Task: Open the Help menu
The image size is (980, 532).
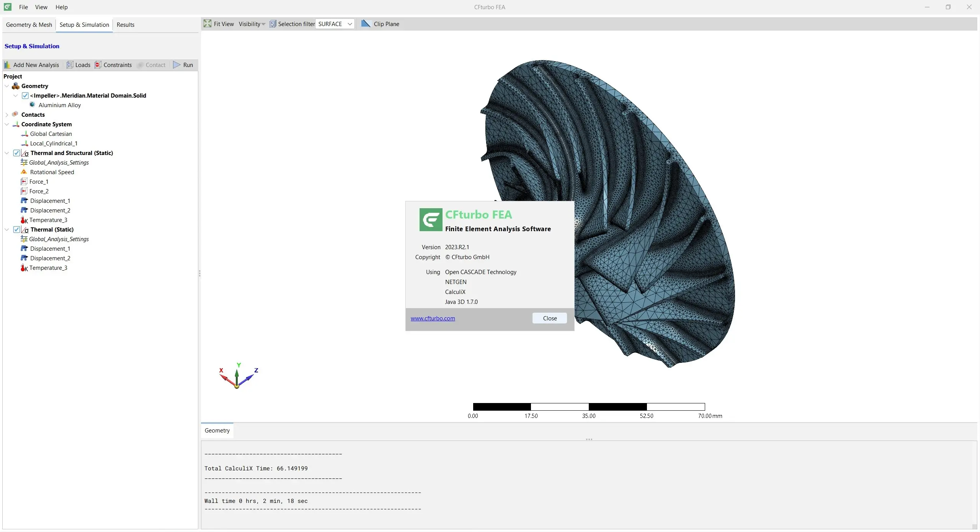Action: click(61, 7)
